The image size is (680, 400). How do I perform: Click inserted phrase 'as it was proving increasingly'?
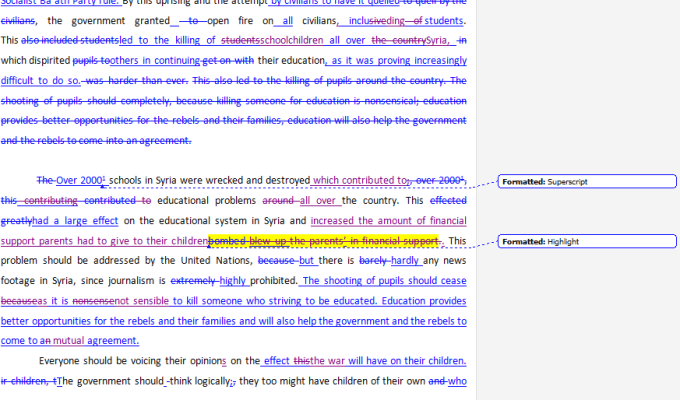tap(399, 60)
